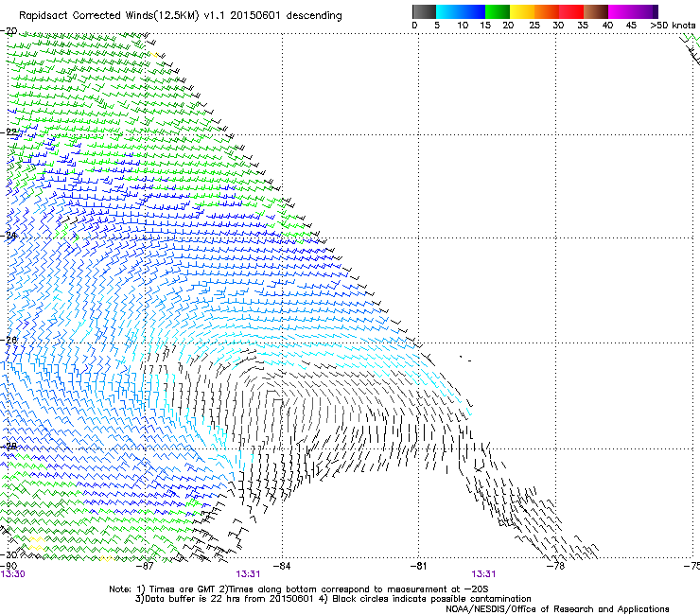Click the purple '13:31' stamp right of -81
Screen dimensions: 700x615
(483, 574)
